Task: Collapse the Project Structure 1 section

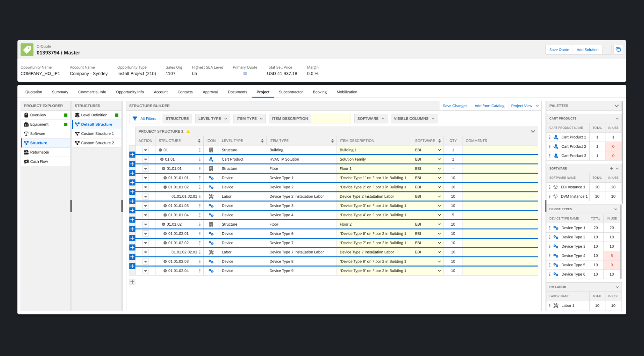Action: pos(533,131)
